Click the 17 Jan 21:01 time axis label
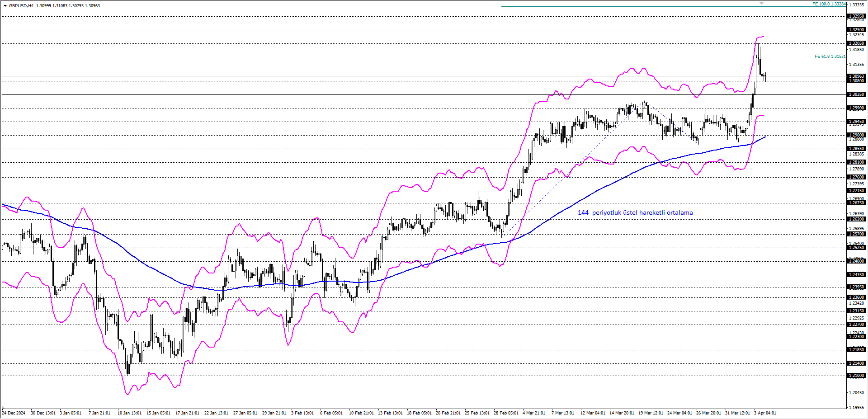The width and height of the screenshot is (868, 419). click(x=187, y=413)
